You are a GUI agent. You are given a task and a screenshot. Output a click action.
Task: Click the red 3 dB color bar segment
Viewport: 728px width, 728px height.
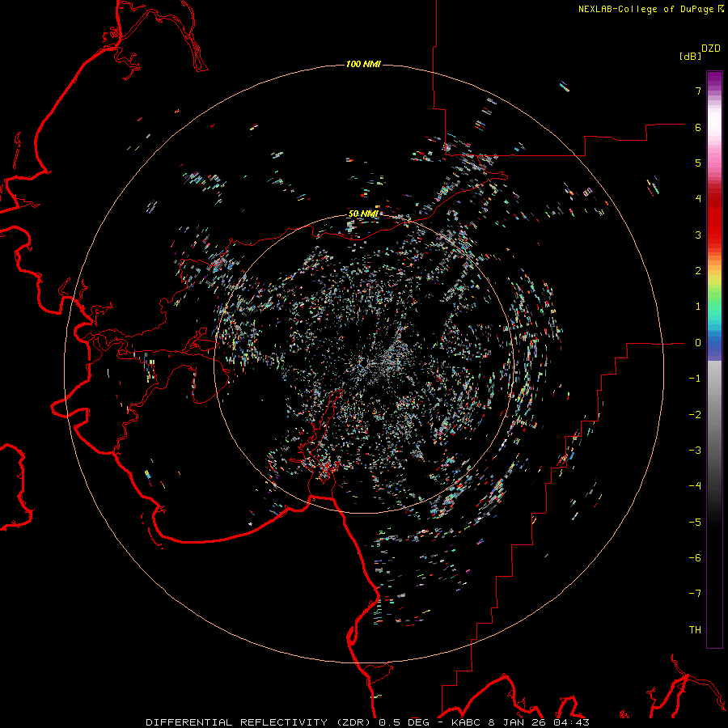(x=714, y=227)
